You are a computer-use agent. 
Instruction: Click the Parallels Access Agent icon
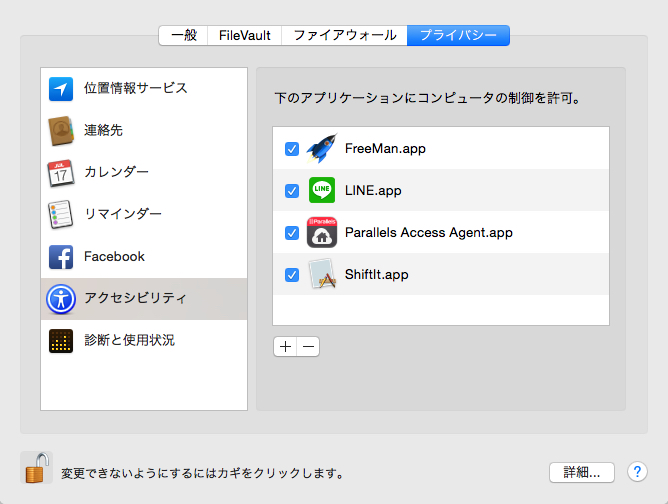(x=322, y=232)
